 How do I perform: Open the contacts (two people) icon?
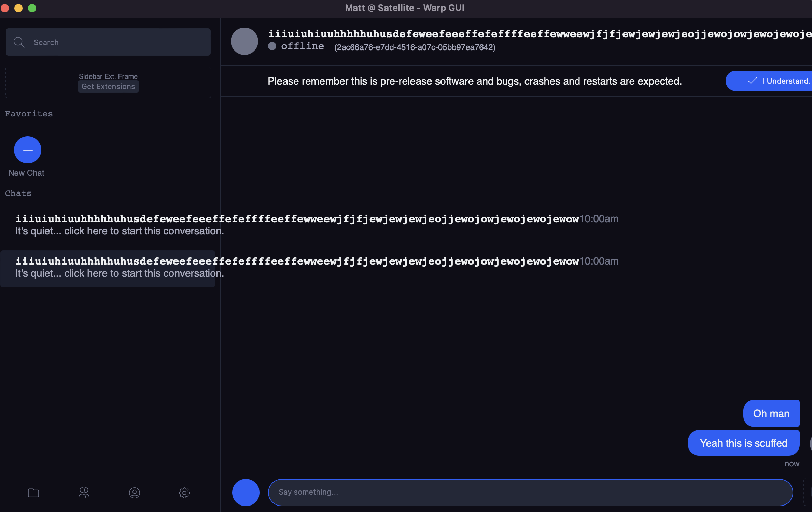[x=84, y=493]
